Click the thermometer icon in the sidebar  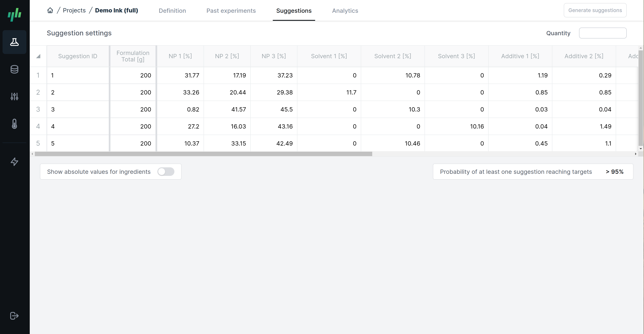click(14, 124)
